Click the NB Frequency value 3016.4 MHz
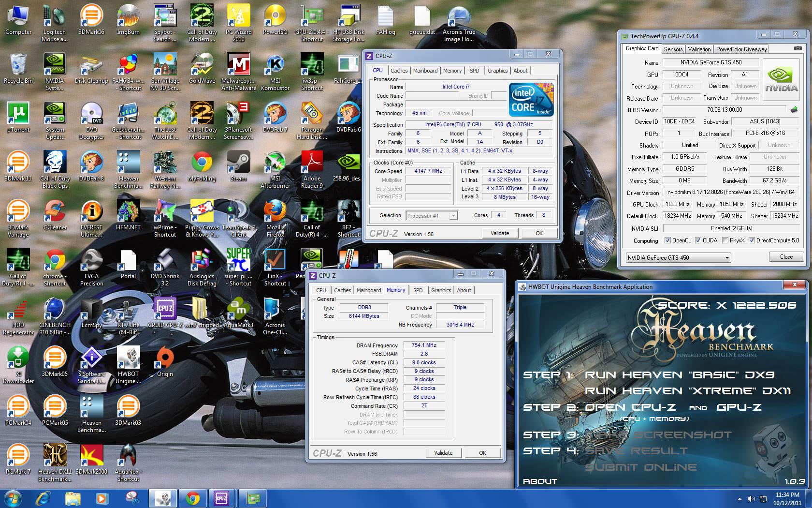Viewport: 812px width, 508px height. pyautogui.click(x=460, y=325)
